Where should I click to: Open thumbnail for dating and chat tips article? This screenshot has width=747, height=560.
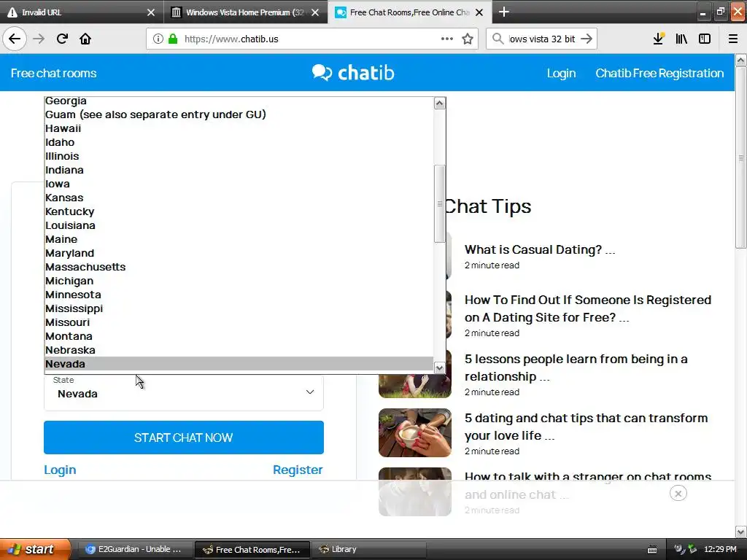(415, 433)
